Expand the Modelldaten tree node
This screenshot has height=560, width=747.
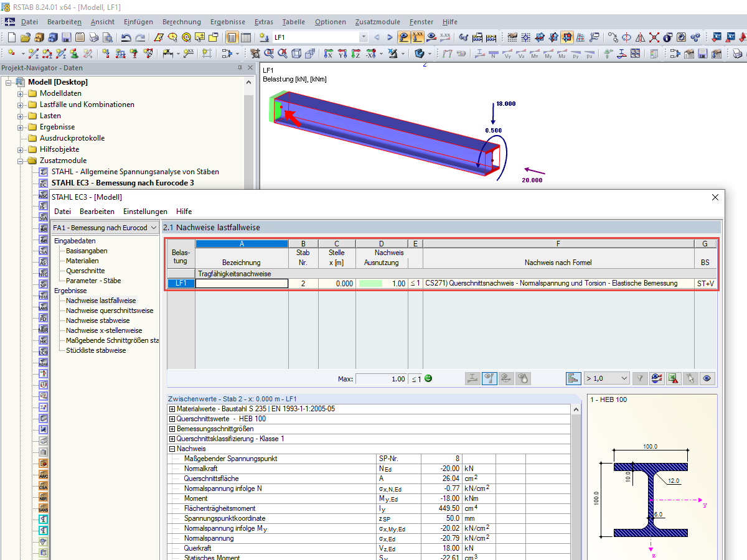coord(20,93)
